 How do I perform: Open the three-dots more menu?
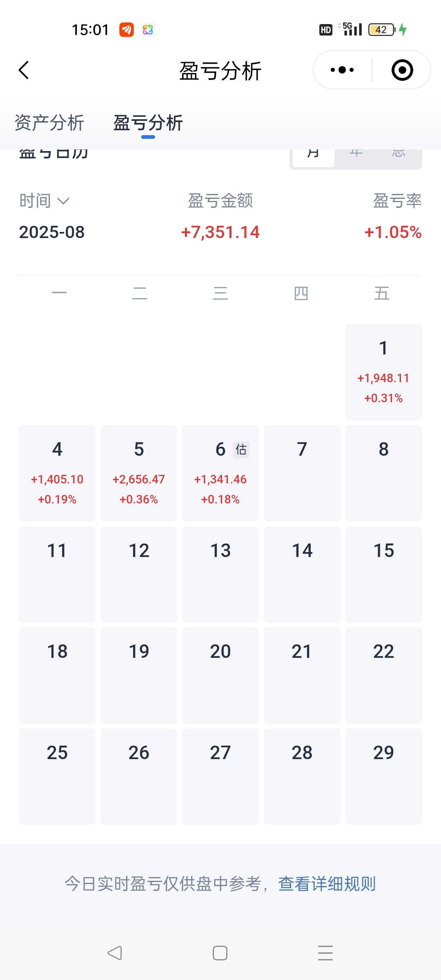(342, 70)
